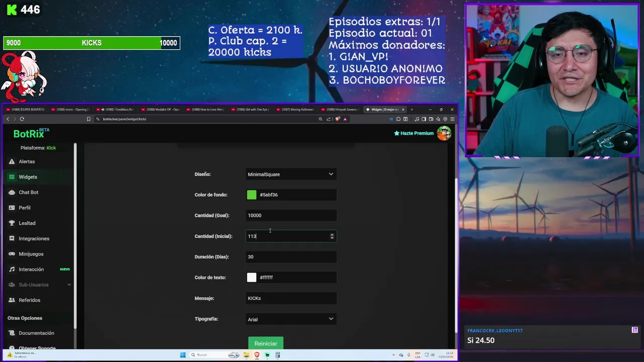Click the Reiniciar button
644x362 pixels.
pyautogui.click(x=266, y=343)
